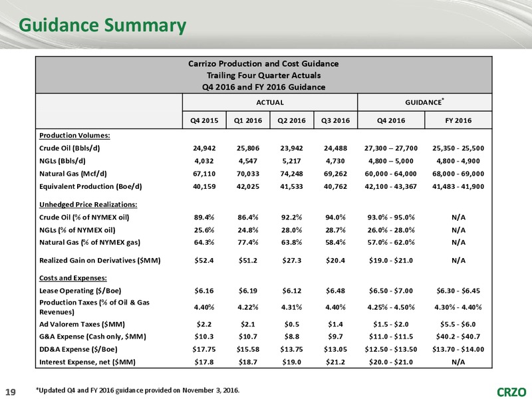Select natural gas realization 77.4%
This screenshot has height=399, width=532.
click(248, 242)
